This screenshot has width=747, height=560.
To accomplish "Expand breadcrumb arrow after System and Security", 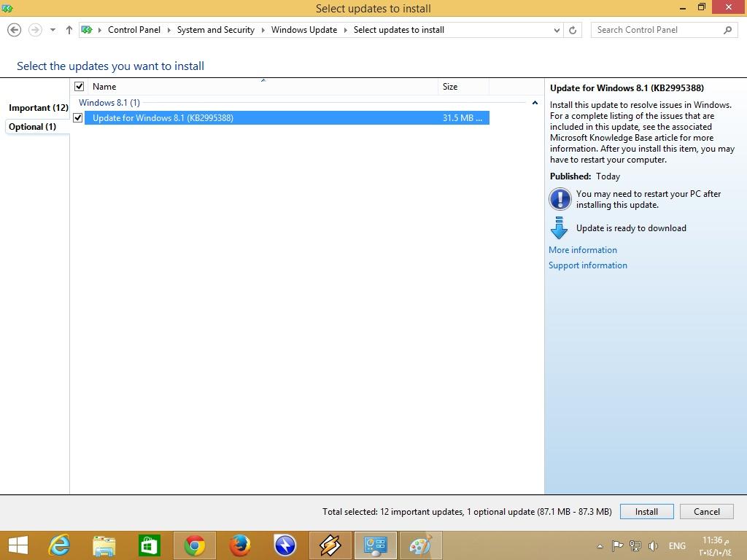I will tap(263, 30).
